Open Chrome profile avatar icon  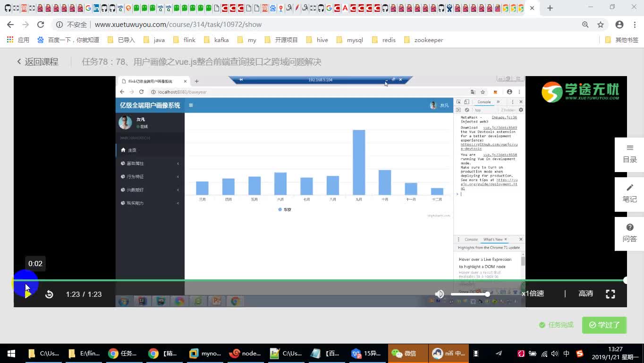click(619, 25)
